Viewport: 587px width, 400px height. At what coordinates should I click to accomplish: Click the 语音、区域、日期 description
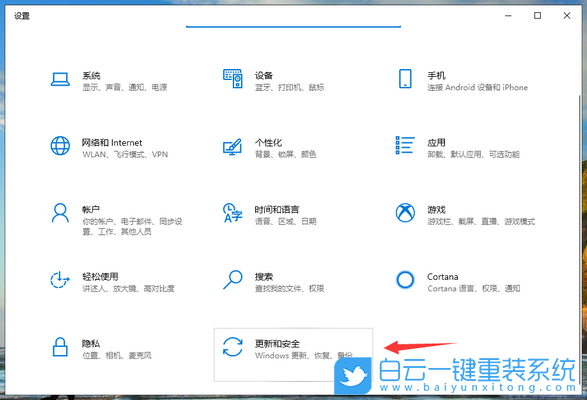286,221
